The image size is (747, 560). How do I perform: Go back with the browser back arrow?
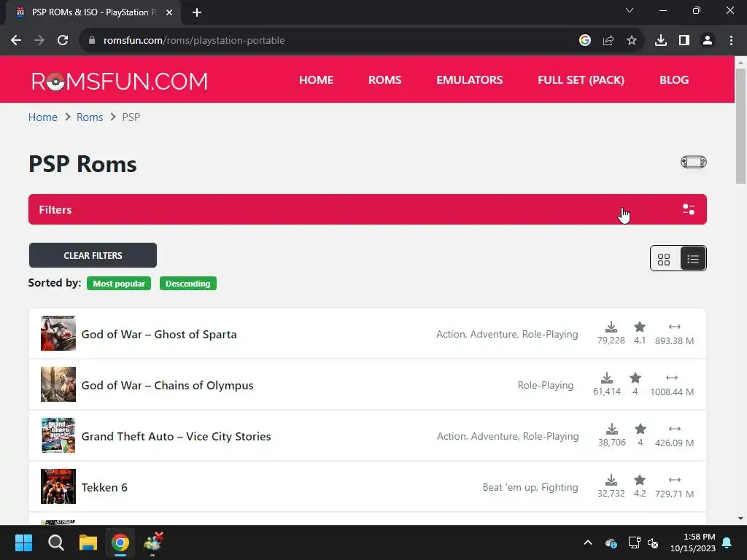pos(16,41)
